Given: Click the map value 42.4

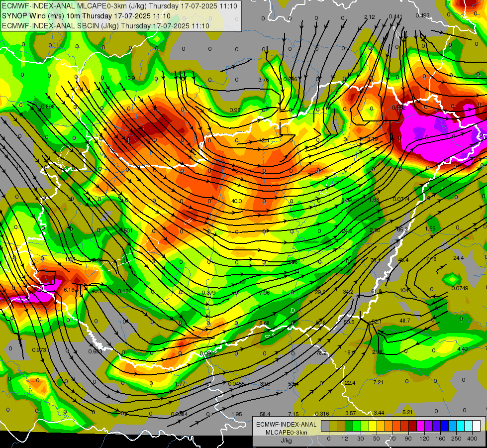Looking at the screenshot, I should (264, 141).
